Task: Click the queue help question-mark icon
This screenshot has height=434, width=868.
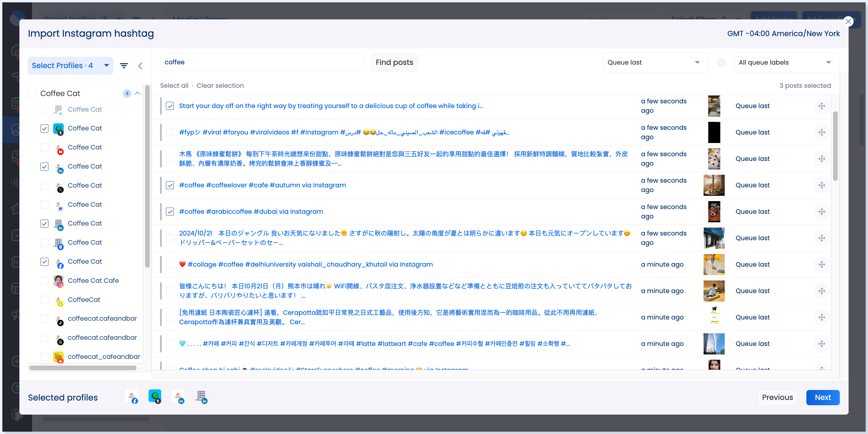Action: [x=721, y=62]
